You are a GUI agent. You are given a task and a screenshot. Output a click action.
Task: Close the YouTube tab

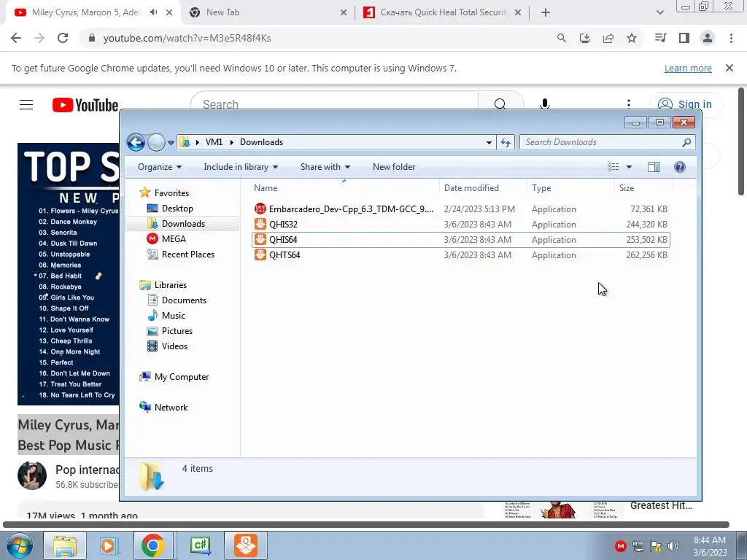point(169,12)
